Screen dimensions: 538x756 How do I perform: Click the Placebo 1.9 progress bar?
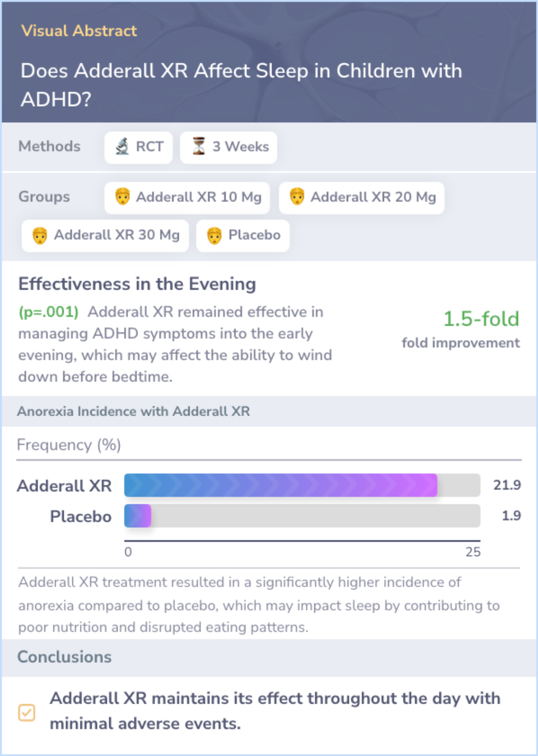pyautogui.click(x=302, y=516)
